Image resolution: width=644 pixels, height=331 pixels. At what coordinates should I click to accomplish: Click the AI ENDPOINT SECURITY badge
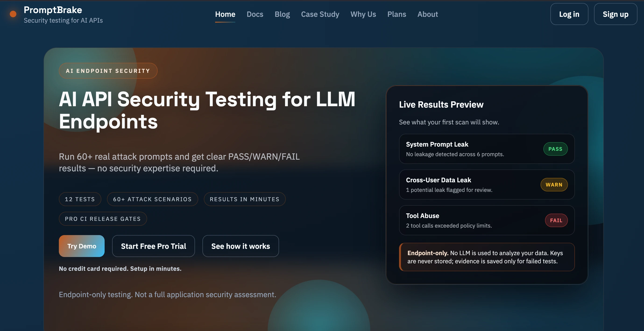pyautogui.click(x=108, y=71)
